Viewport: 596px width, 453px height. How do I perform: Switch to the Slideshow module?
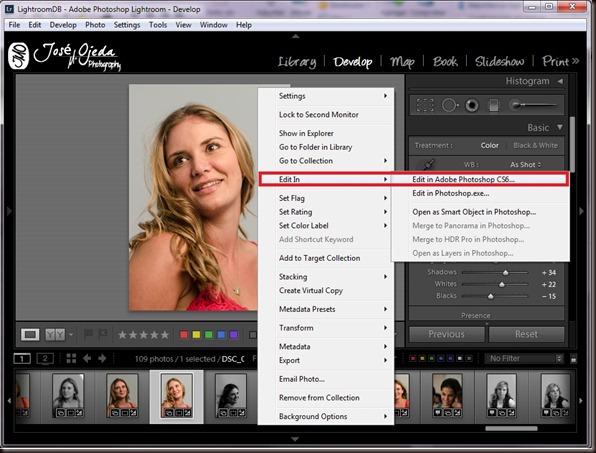click(499, 62)
